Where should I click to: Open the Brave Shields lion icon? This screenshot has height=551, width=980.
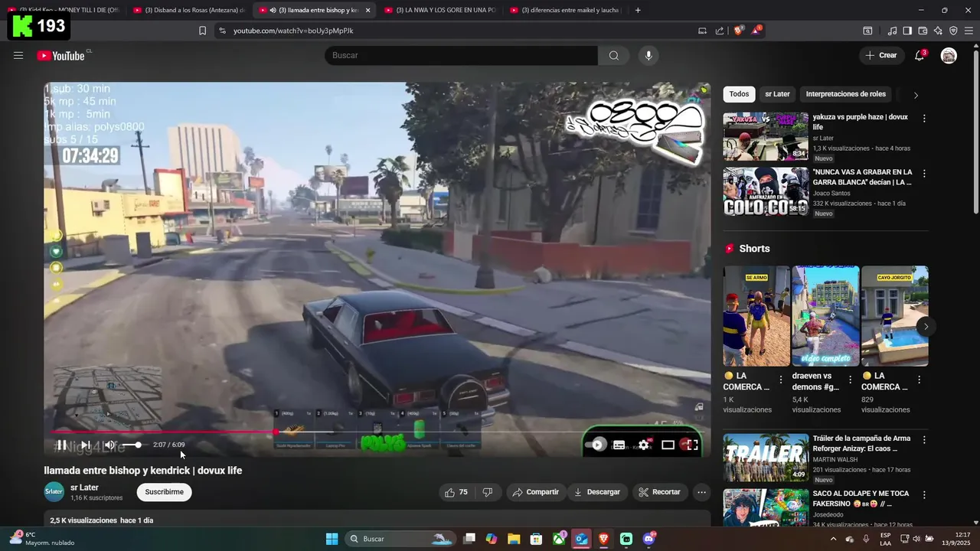point(739,31)
